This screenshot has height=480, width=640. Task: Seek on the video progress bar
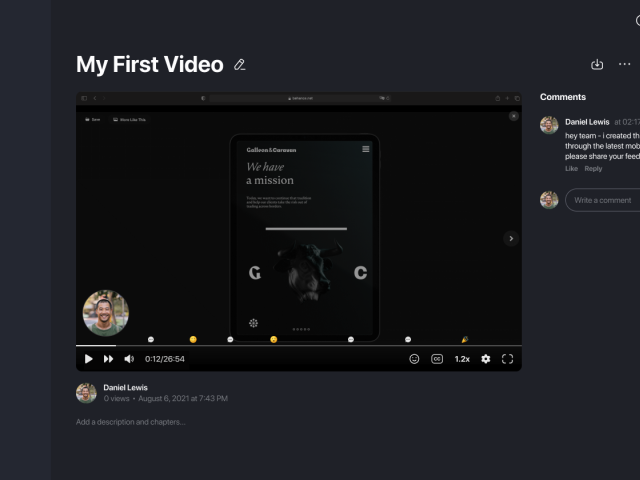pos(299,346)
